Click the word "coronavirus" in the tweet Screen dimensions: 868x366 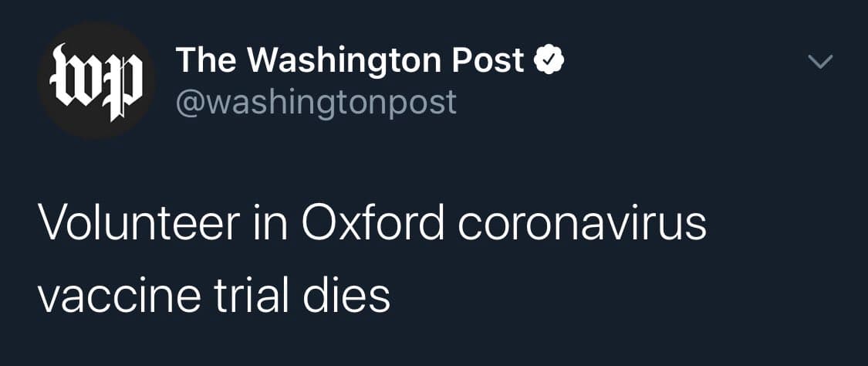pyautogui.click(x=582, y=223)
